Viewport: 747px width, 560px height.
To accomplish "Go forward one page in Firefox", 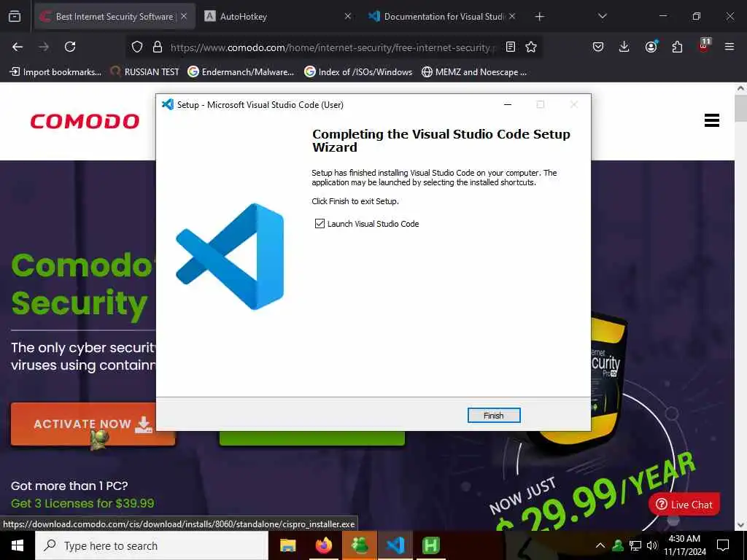I will click(44, 47).
